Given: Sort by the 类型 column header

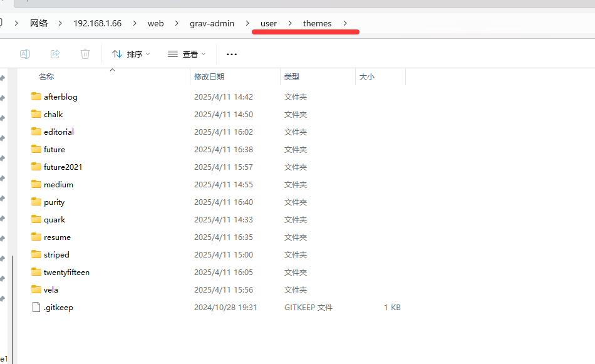Looking at the screenshot, I should 292,76.
